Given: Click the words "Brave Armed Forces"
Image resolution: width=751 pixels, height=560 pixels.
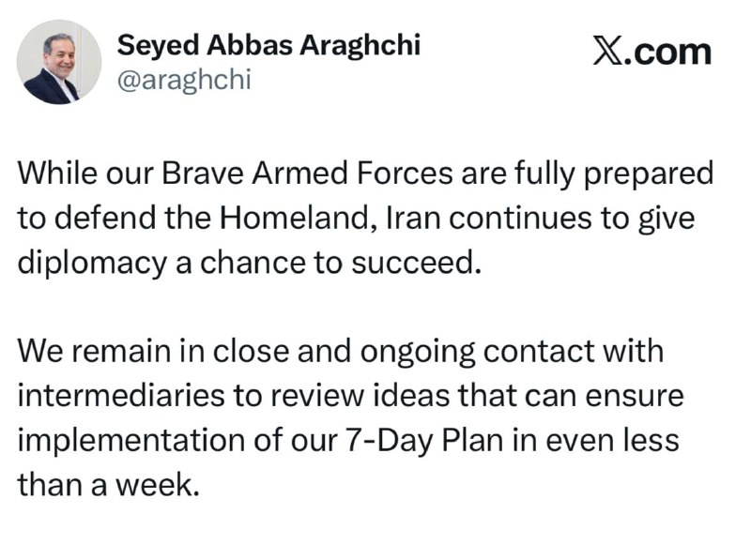Looking at the screenshot, I should tap(307, 174).
